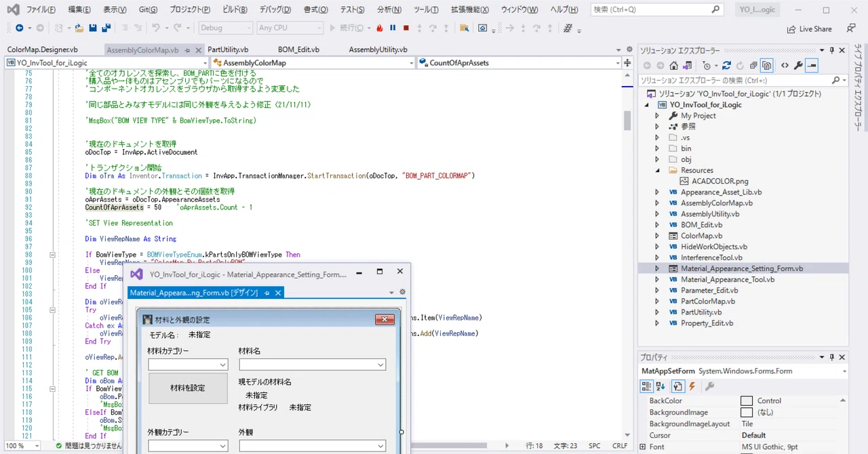The height and width of the screenshot is (454, 868).
Task: Click the BackColor Control color swatch
Action: 747,401
